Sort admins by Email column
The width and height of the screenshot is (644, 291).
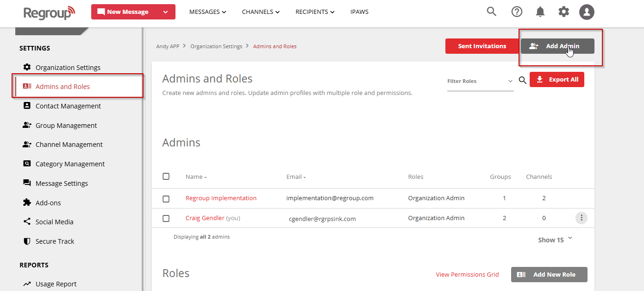(x=296, y=177)
